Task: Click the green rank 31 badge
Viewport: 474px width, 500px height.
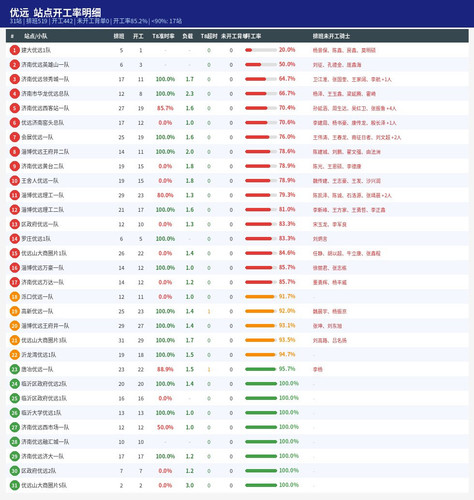Action: click(14, 485)
